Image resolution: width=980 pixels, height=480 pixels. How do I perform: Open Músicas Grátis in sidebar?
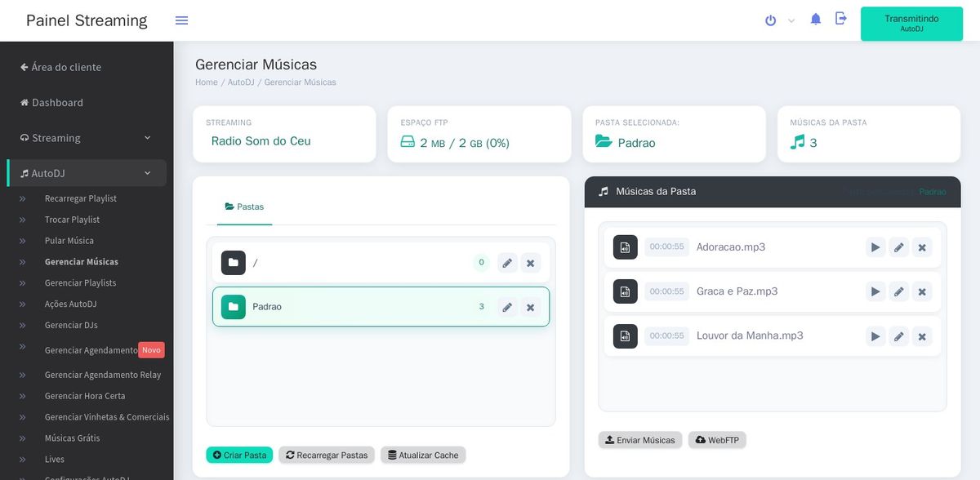[72, 438]
